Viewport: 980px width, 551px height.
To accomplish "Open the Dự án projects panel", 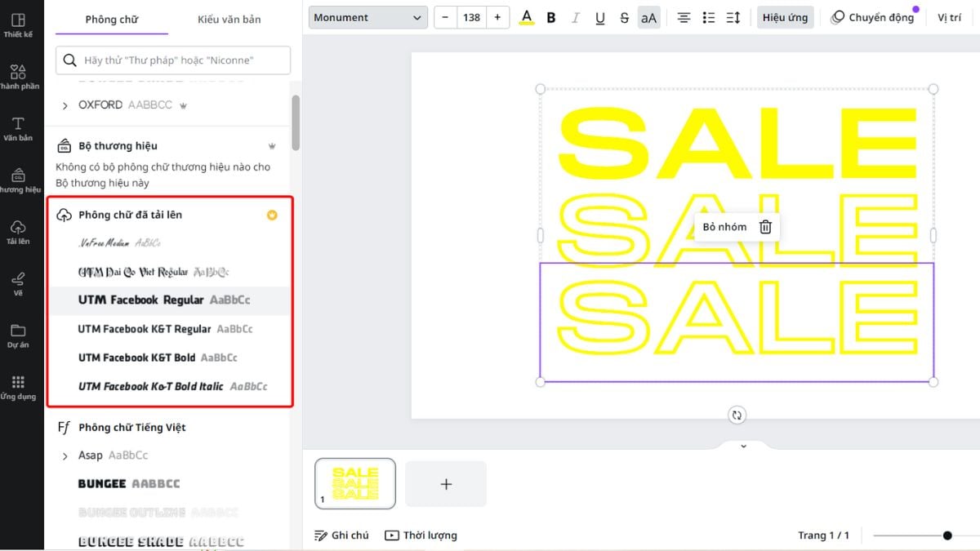I will tap(18, 335).
